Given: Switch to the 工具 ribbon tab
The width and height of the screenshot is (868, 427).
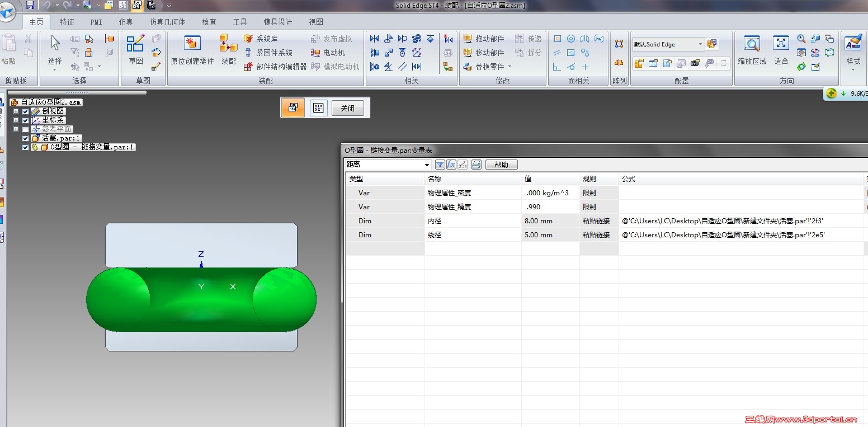Looking at the screenshot, I should [x=240, y=22].
